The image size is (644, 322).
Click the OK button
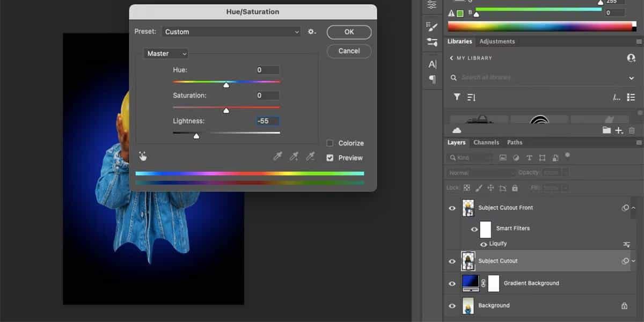click(348, 32)
